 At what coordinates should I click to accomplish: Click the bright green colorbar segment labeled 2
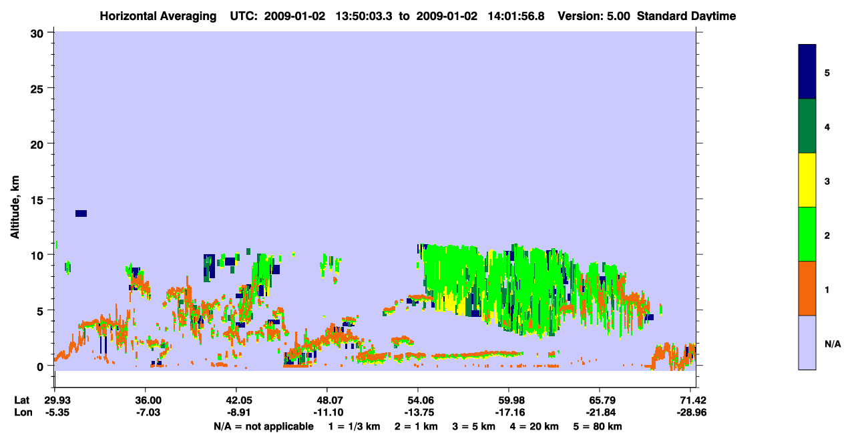(x=807, y=234)
